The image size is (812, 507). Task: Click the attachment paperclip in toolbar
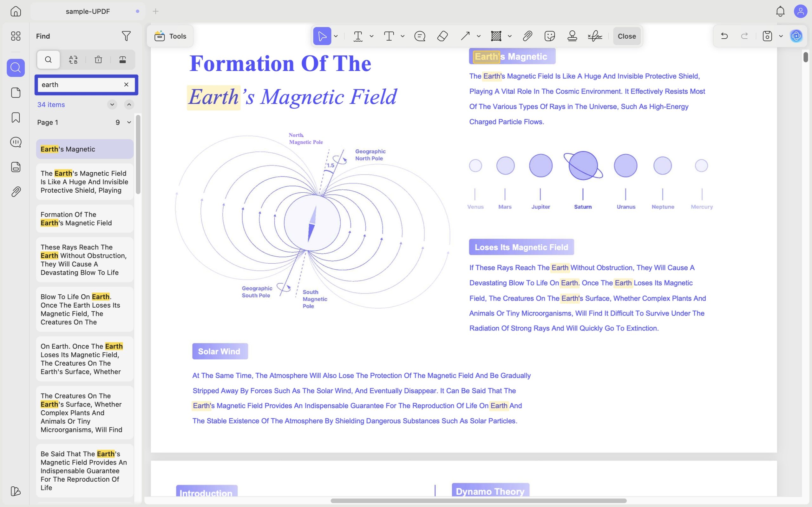[x=527, y=36]
